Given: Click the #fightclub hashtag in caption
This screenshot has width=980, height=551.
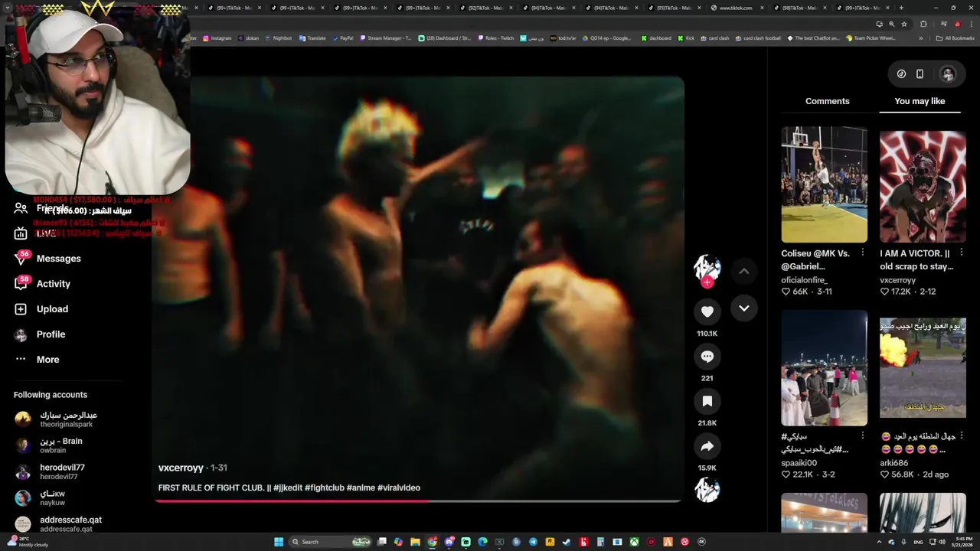Looking at the screenshot, I should 325,487.
